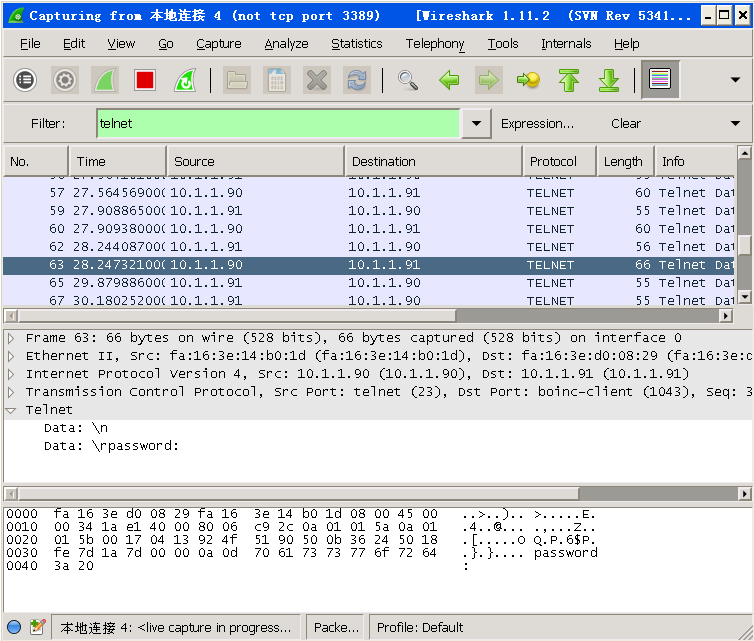Viewport: 754px width, 641px height.
Task: Open find packet magnifier tool
Action: pos(408,80)
